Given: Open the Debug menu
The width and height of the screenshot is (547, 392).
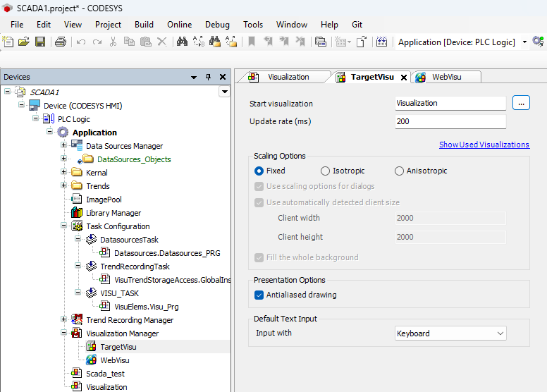Looking at the screenshot, I should 217,25.
